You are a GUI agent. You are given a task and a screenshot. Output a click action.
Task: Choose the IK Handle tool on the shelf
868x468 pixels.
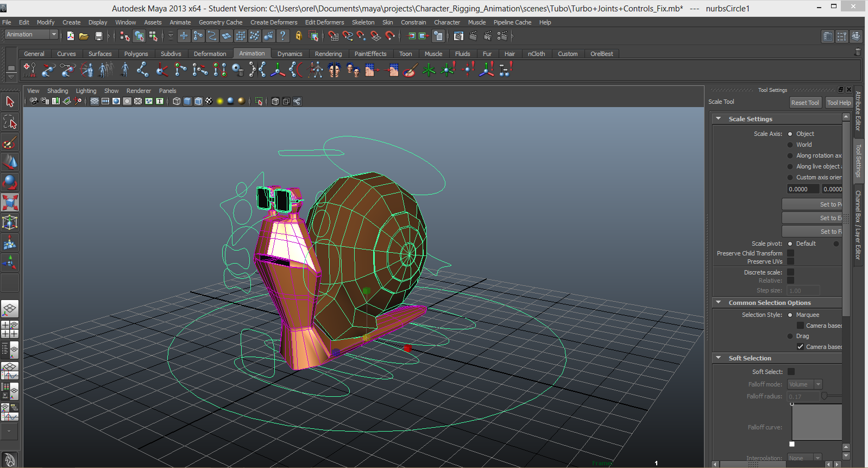click(x=162, y=70)
